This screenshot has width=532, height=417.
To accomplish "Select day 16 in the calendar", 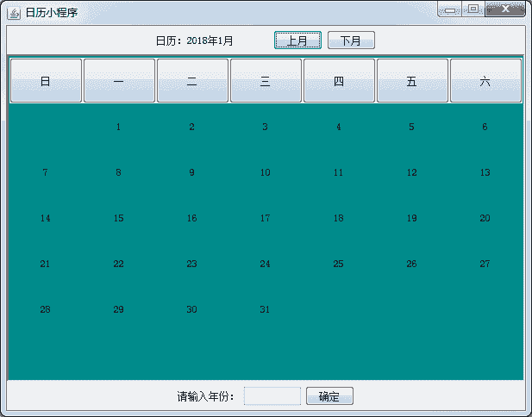I will pyautogui.click(x=191, y=218).
